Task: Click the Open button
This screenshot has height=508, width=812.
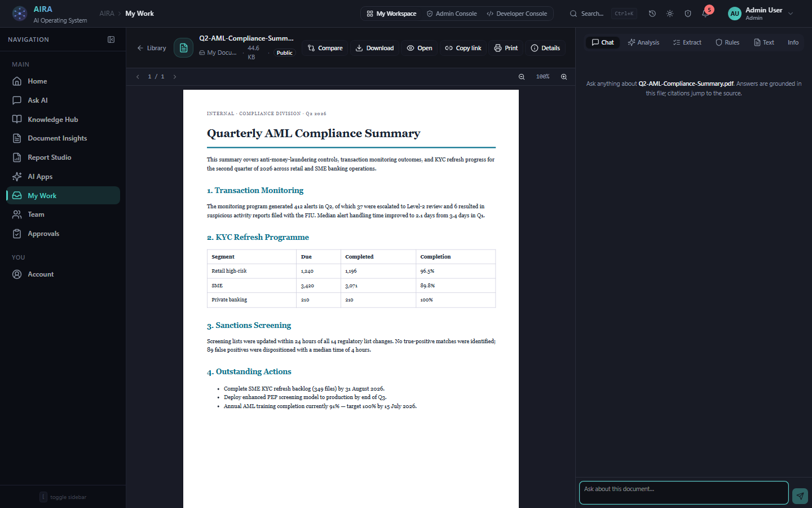Action: 420,48
